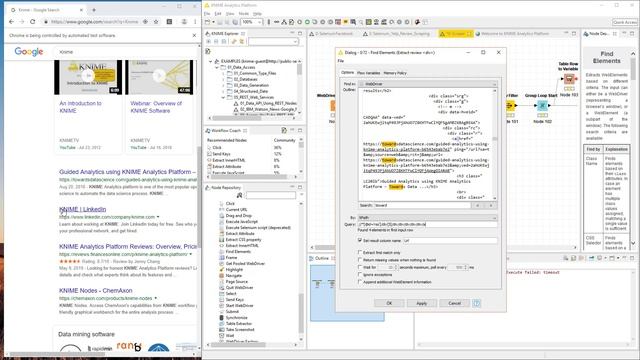Open KNIME Analytics Platform Reviews result
Screen dimensions: 640x360
128,247
